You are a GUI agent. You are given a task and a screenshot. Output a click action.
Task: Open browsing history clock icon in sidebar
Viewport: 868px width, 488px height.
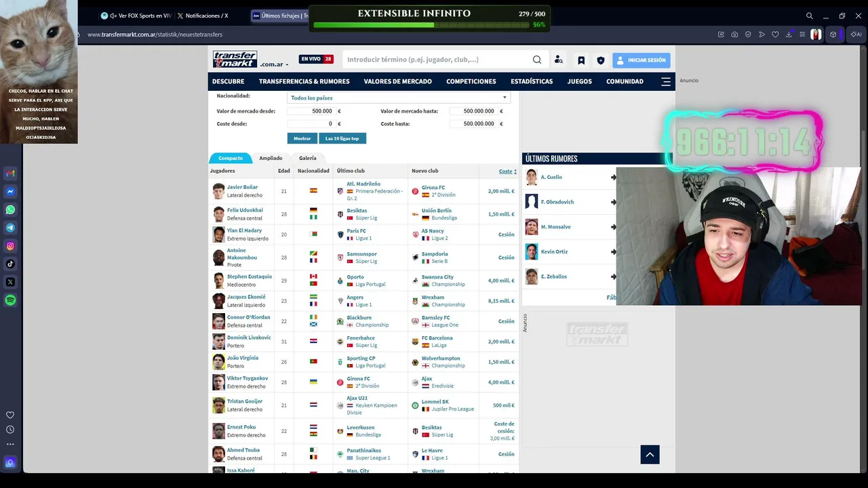pyautogui.click(x=10, y=430)
